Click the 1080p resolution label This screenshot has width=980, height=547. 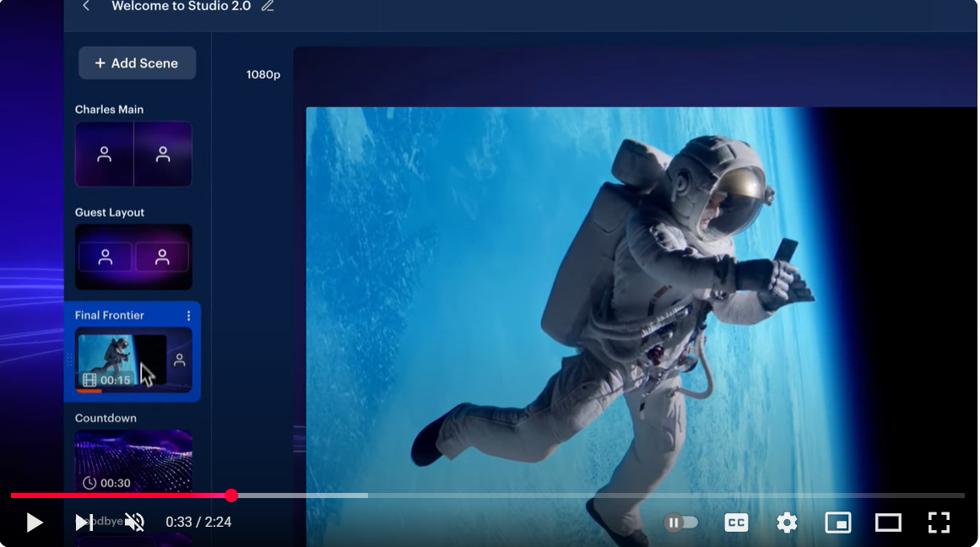click(x=263, y=74)
